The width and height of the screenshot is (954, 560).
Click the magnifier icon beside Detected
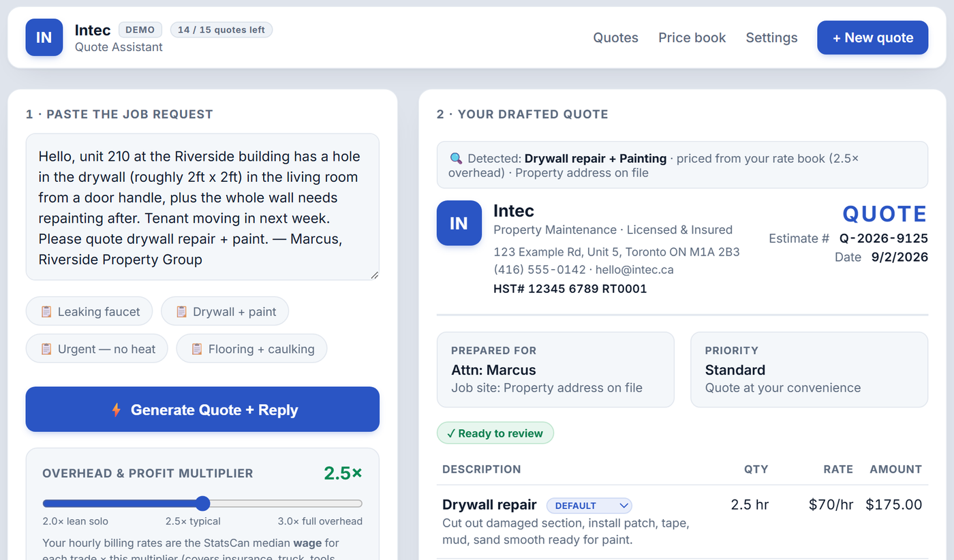point(456,159)
